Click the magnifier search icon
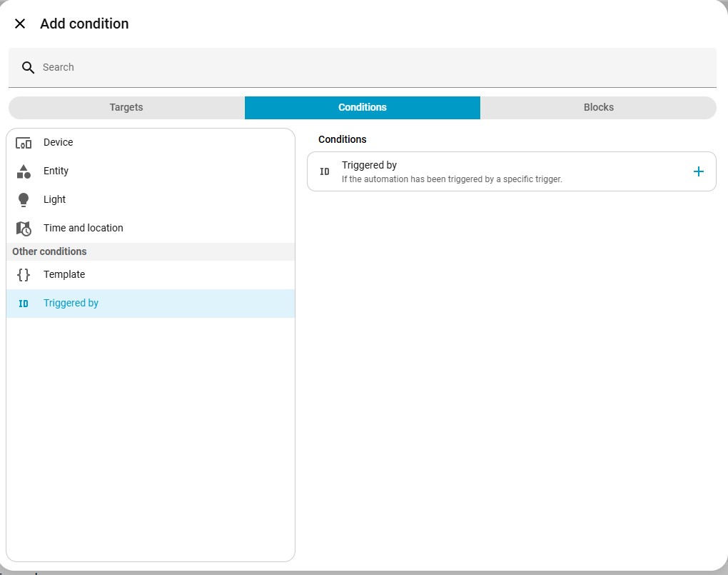The image size is (728, 575). pyautogui.click(x=28, y=68)
